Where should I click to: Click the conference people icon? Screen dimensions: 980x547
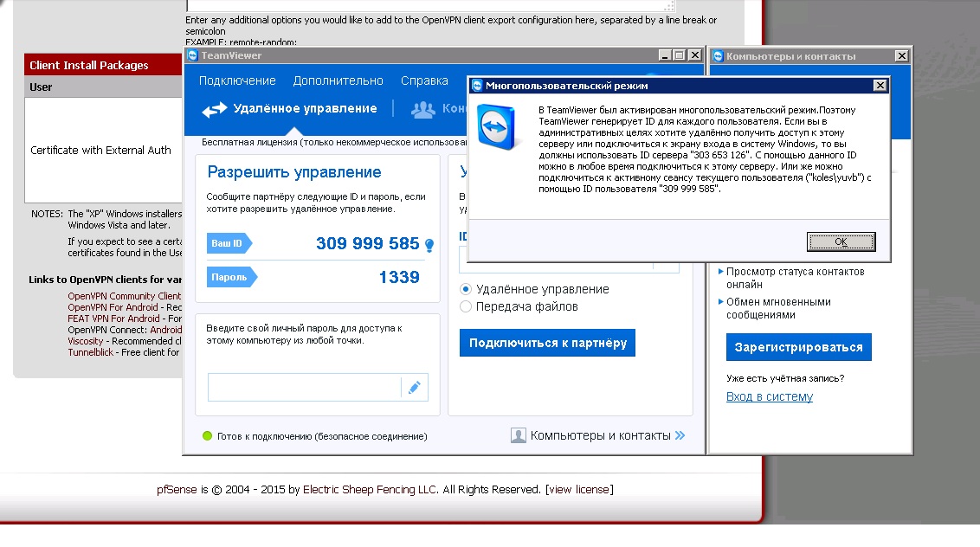423,109
